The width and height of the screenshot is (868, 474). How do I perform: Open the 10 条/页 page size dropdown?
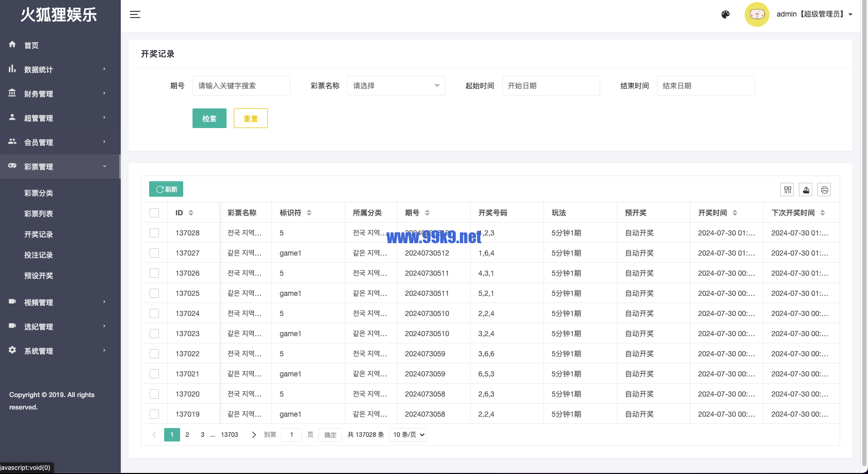408,435
